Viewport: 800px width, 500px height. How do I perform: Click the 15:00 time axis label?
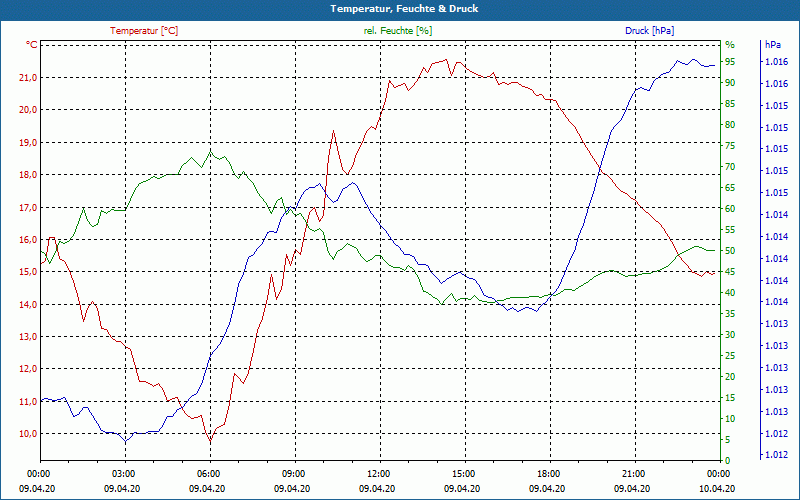[464, 474]
